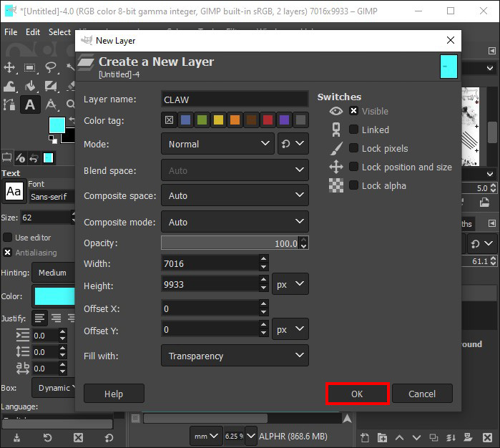Open the text Color cyan swatch
This screenshot has height=448, width=500.
tap(54, 296)
